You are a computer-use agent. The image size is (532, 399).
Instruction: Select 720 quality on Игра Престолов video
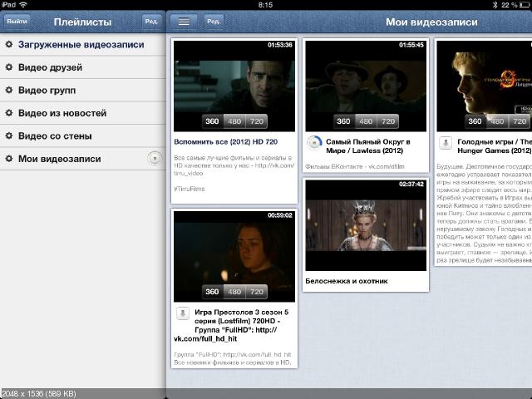coord(257,292)
